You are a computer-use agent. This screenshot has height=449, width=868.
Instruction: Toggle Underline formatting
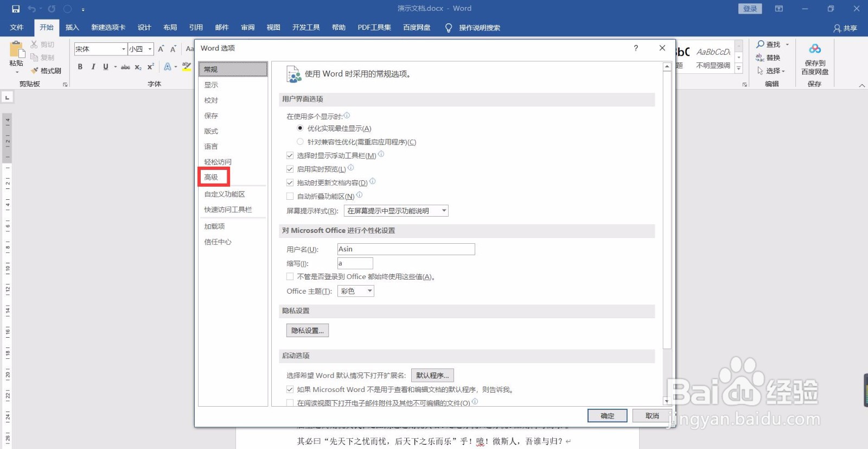pyautogui.click(x=106, y=67)
